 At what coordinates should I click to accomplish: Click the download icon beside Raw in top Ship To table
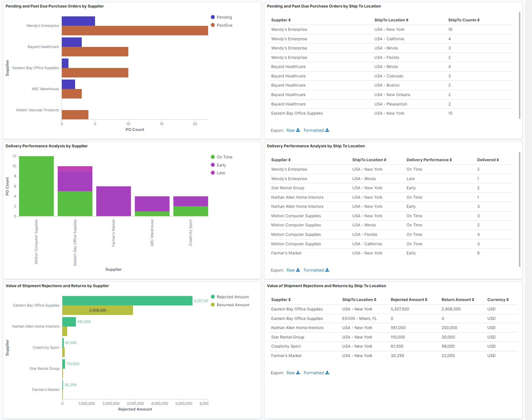tap(298, 130)
